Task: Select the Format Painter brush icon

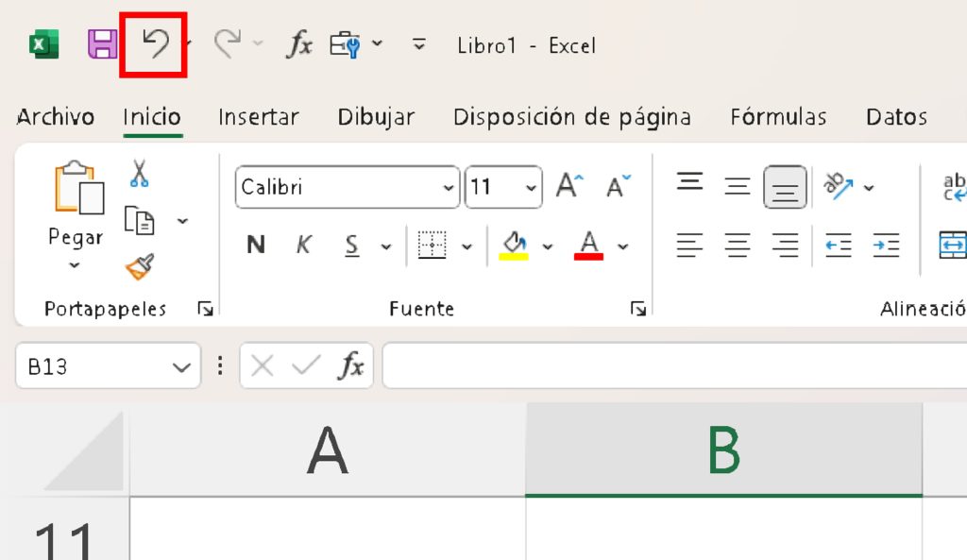Action: 140,267
